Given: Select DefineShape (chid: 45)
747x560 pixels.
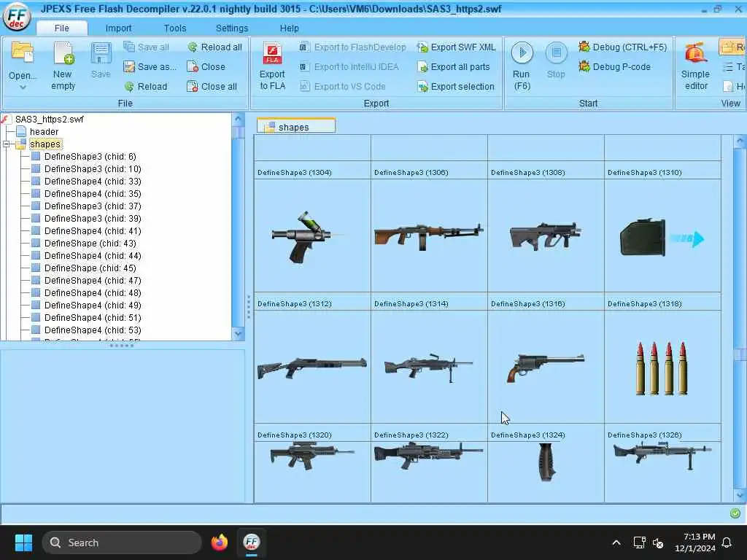Looking at the screenshot, I should (x=90, y=268).
